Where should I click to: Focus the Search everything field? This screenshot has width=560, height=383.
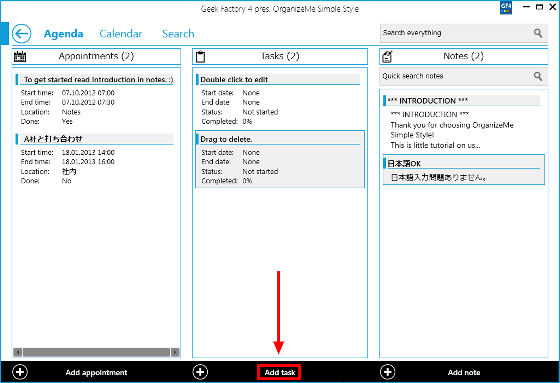[x=464, y=33]
